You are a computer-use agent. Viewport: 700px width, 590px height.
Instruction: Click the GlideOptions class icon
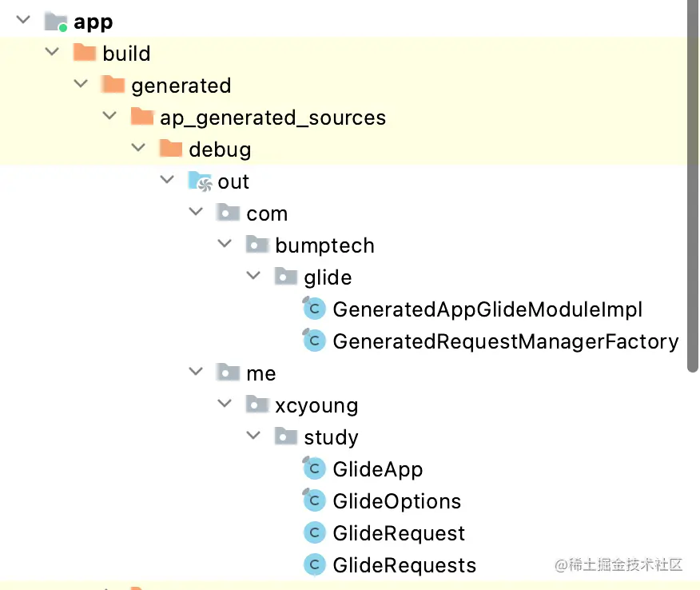(x=314, y=500)
